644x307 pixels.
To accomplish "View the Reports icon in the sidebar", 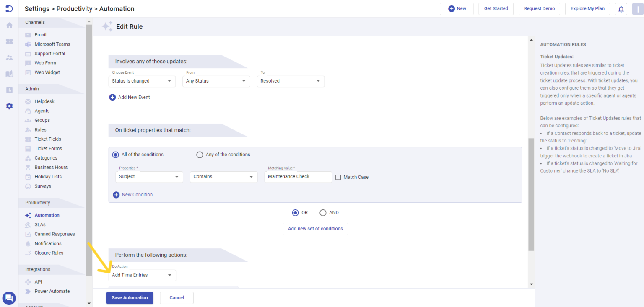I will [9, 90].
